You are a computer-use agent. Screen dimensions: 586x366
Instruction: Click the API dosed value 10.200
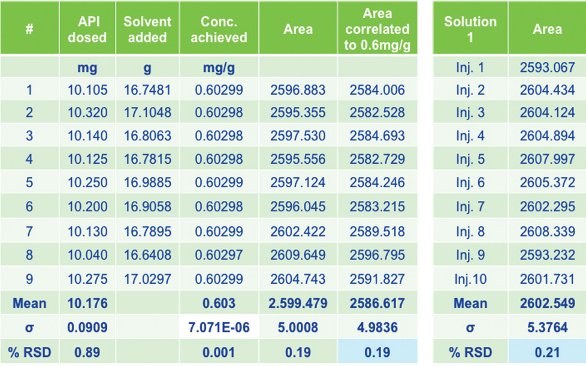87,206
